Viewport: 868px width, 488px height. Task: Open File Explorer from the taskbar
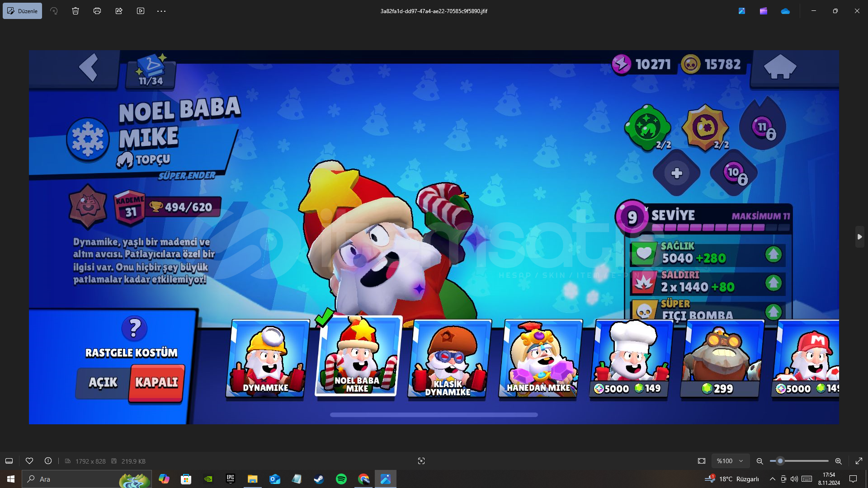(252, 479)
